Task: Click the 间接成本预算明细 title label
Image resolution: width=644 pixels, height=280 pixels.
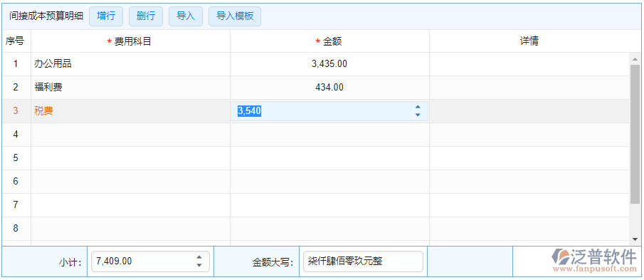Action: pyautogui.click(x=46, y=16)
